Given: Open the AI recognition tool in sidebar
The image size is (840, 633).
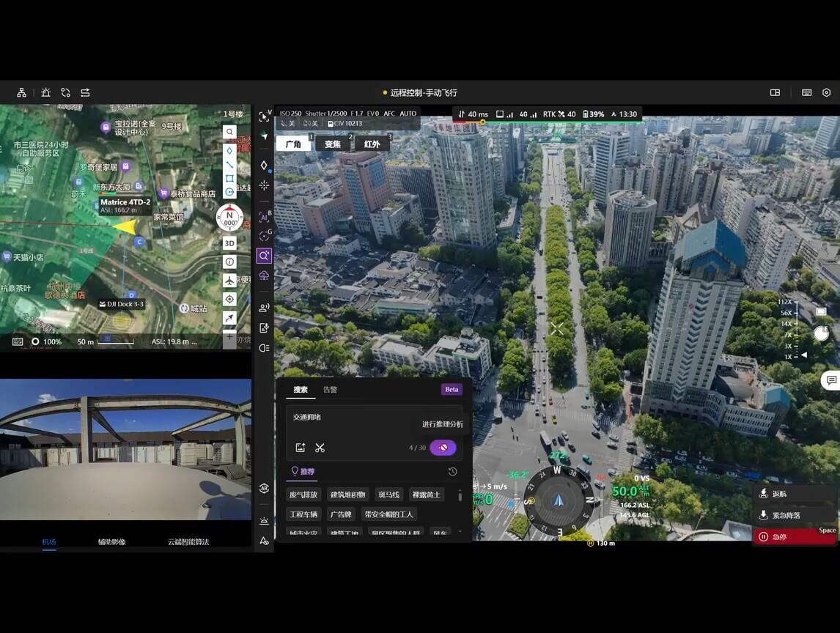Looking at the screenshot, I should [264, 217].
